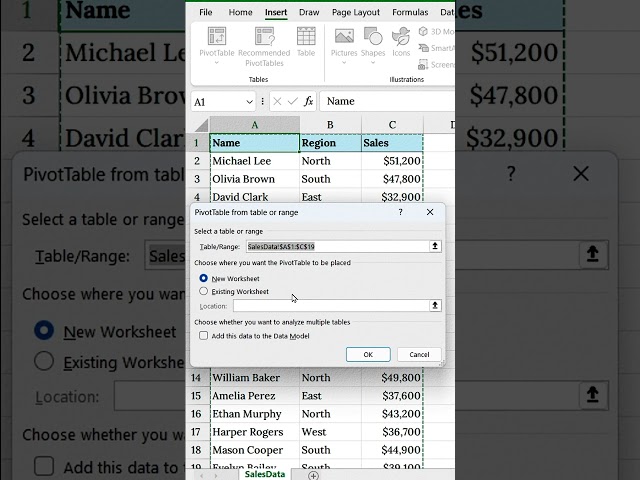640x480 pixels.
Task: Select cell containing Olivia Brown
Action: pos(255,179)
